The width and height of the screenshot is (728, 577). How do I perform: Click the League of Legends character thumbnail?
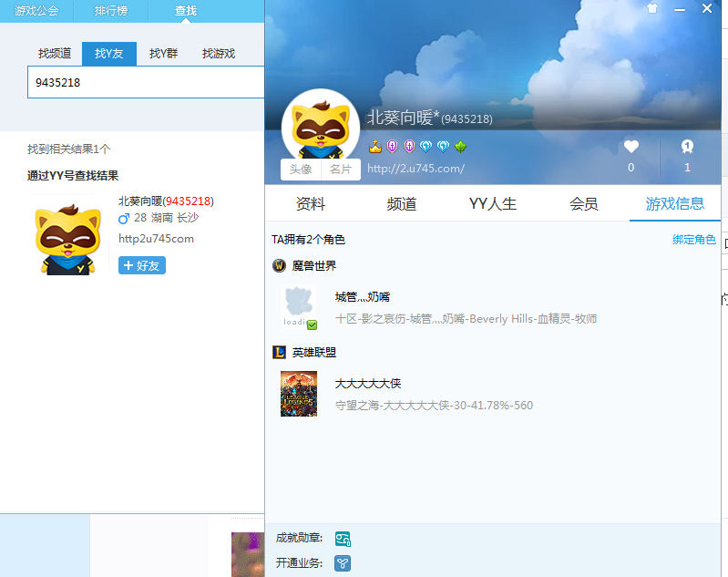point(299,394)
